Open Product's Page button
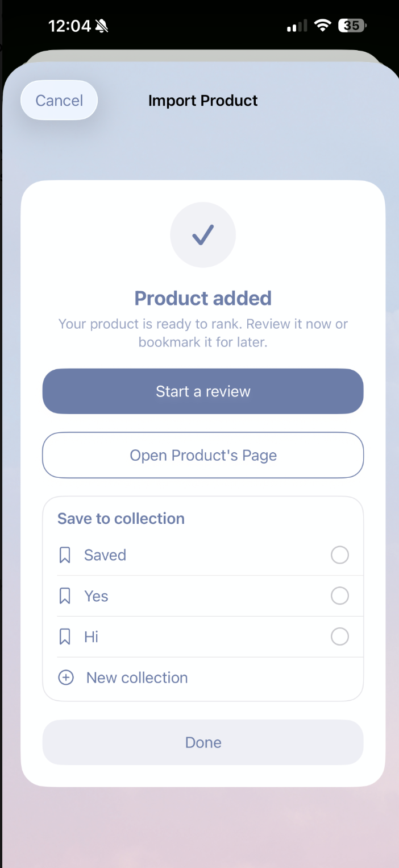Viewport: 399px width, 868px height. pyautogui.click(x=203, y=455)
